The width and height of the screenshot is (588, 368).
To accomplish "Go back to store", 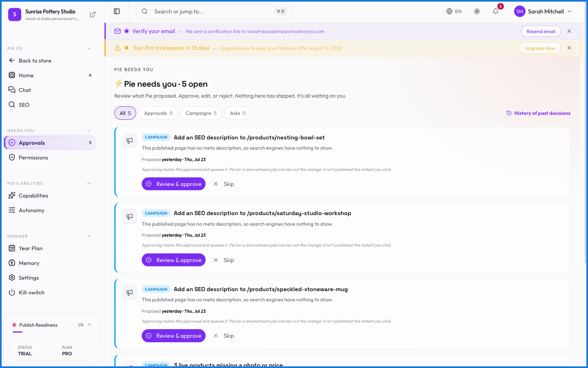I will 50,61.
